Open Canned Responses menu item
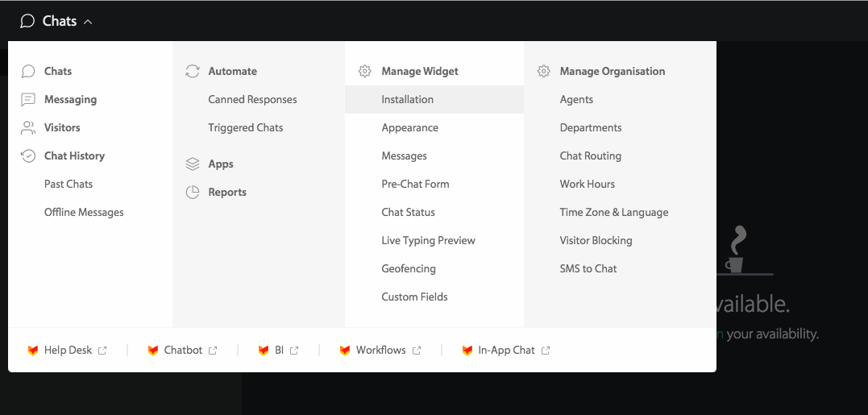This screenshot has height=415, width=868. tap(252, 100)
